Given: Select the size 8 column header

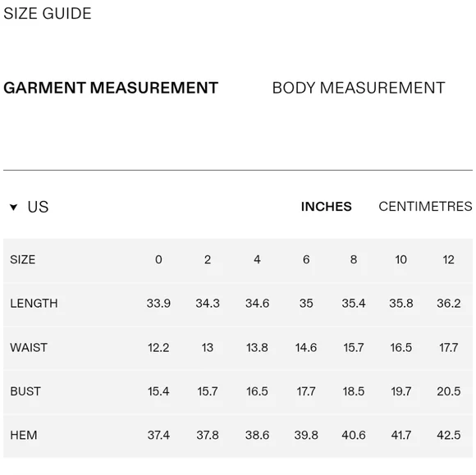Looking at the screenshot, I should click(354, 260).
